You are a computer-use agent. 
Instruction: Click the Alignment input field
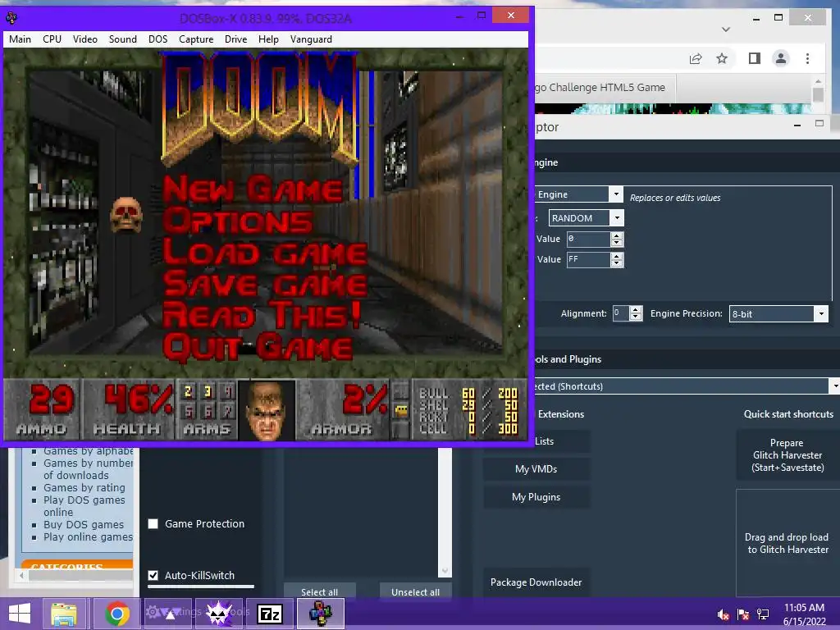click(x=620, y=313)
